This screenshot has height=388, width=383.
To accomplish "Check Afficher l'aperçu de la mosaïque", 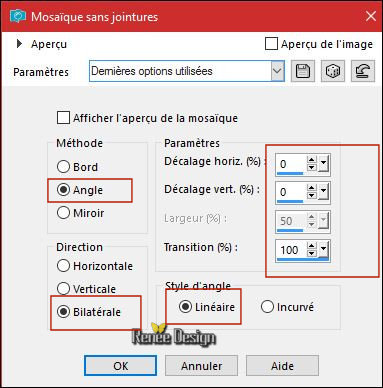I will (63, 118).
